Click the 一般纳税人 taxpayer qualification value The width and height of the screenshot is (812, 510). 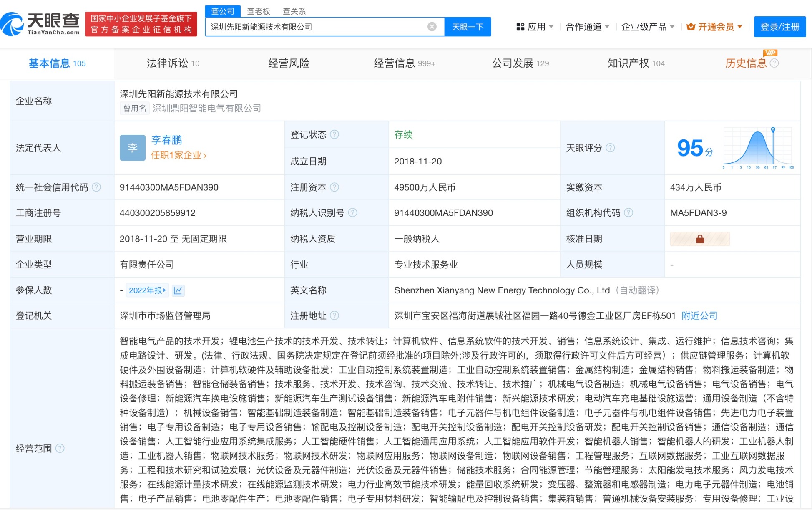pos(417,239)
